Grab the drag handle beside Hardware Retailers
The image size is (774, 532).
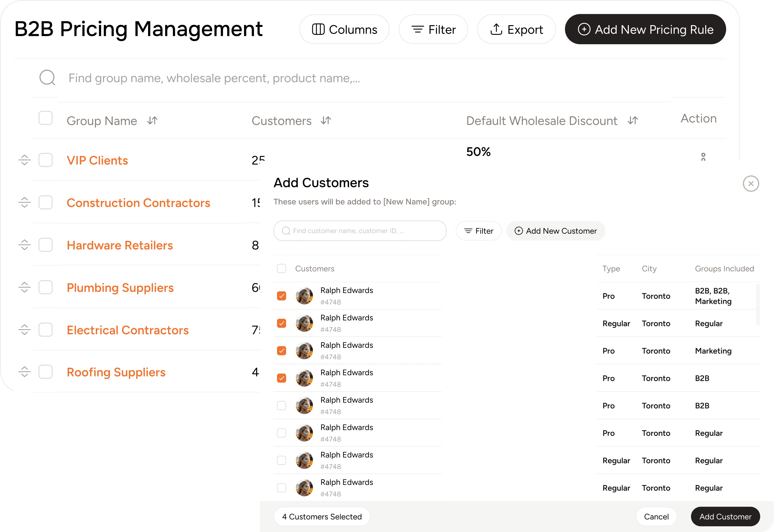tap(24, 245)
